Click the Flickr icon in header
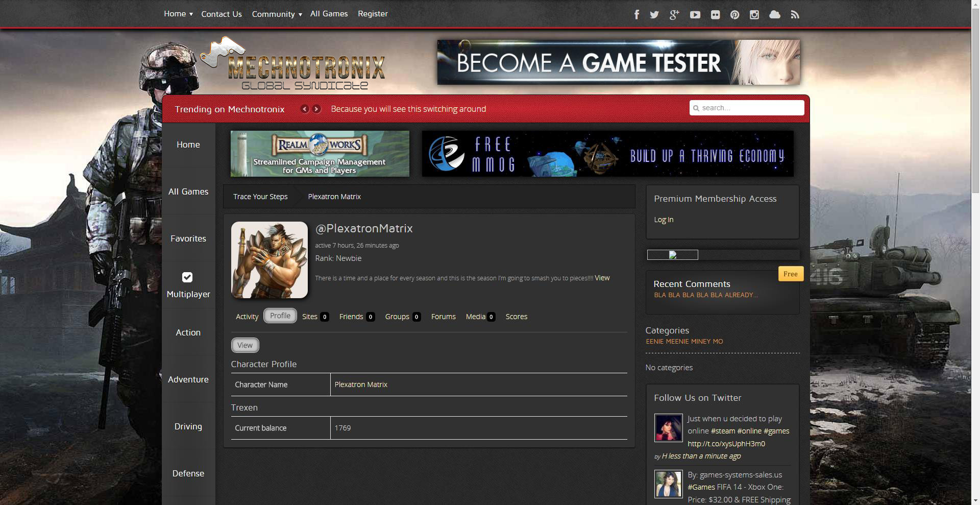Image resolution: width=980 pixels, height=505 pixels. click(x=715, y=15)
